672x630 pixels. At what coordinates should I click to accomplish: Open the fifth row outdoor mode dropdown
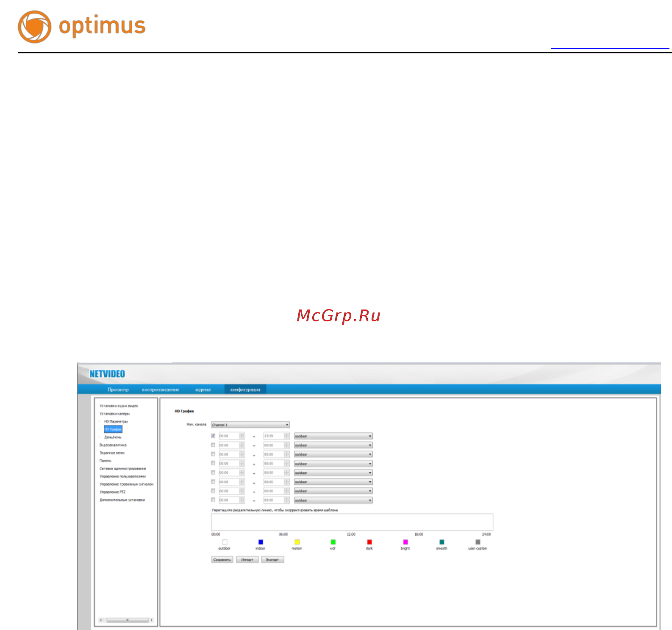333,473
